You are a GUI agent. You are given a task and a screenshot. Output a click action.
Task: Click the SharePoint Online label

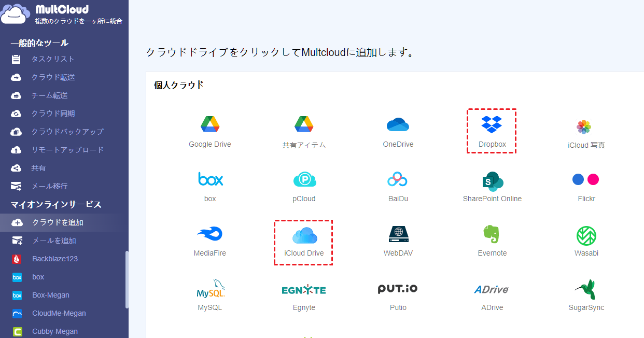click(492, 199)
